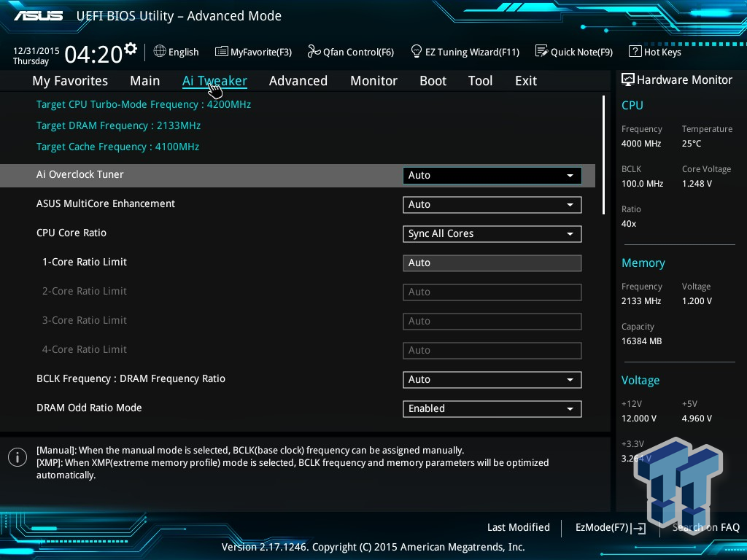Select the Ai Overclock Tuner row label
The image size is (747, 560).
tap(80, 174)
